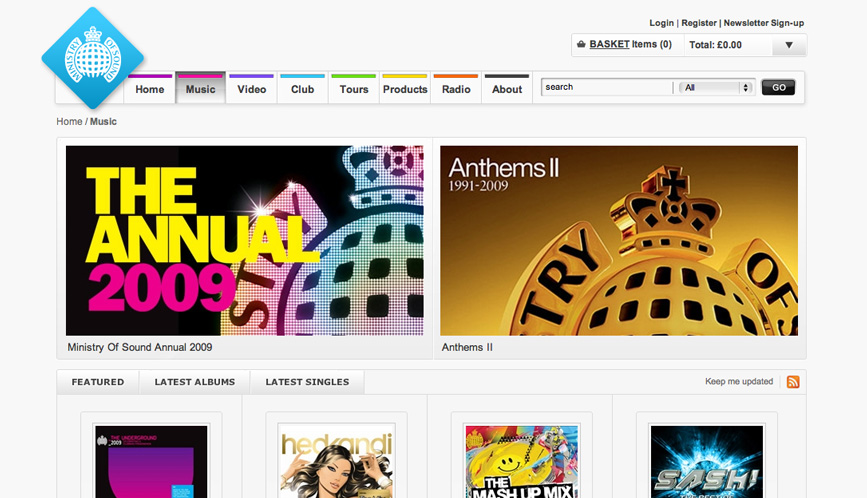Open the search category All dropdown

716,87
